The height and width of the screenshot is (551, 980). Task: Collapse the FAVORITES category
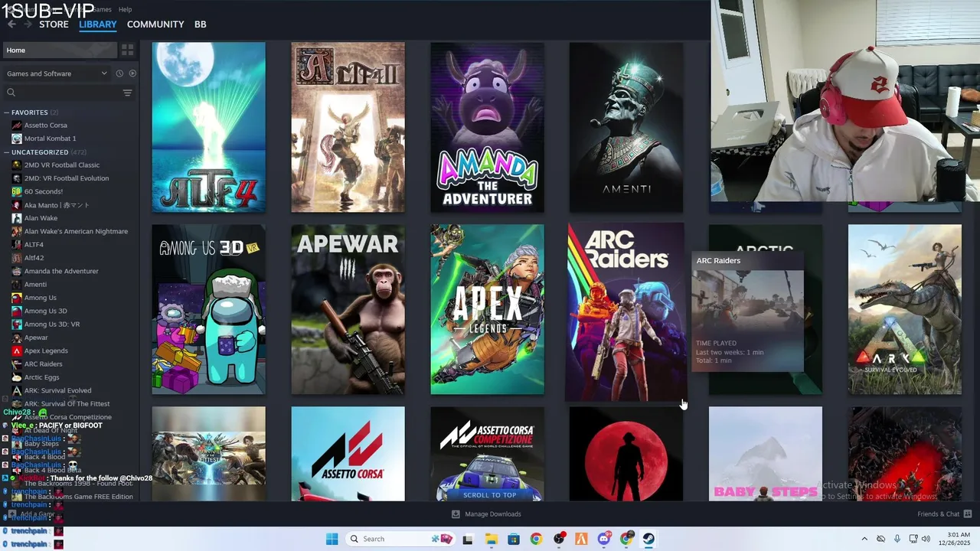pos(7,112)
